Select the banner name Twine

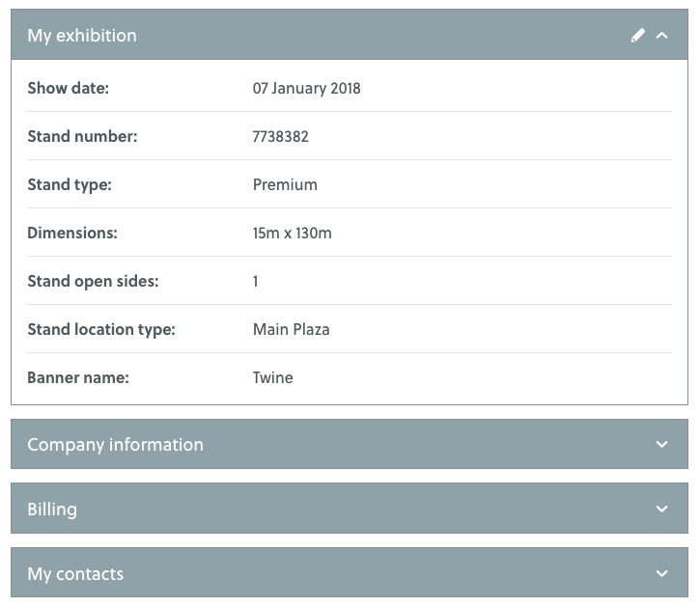[x=272, y=377]
